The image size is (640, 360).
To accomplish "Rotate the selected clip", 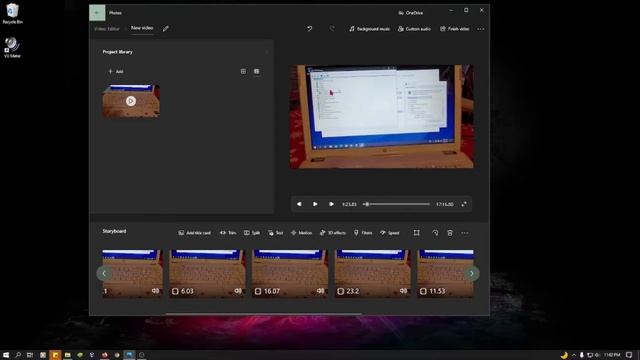I will pos(435,233).
